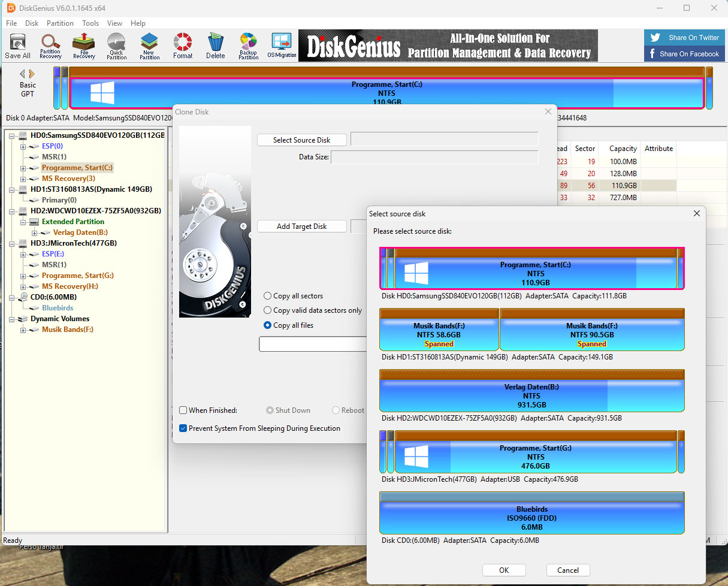This screenshot has height=586, width=728.
Task: Collapse the HD1 ST3160813AS disk node
Action: (x=12, y=189)
